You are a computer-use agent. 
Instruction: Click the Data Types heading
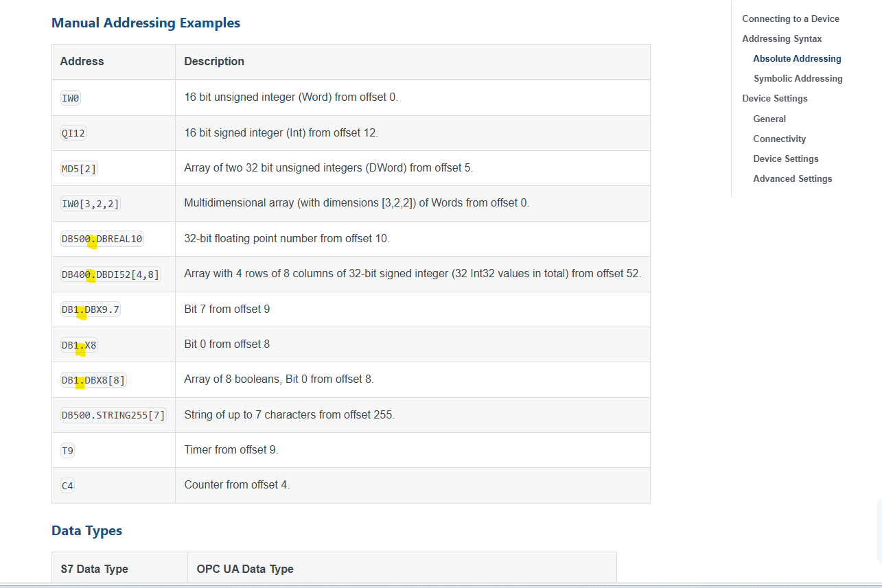[86, 530]
